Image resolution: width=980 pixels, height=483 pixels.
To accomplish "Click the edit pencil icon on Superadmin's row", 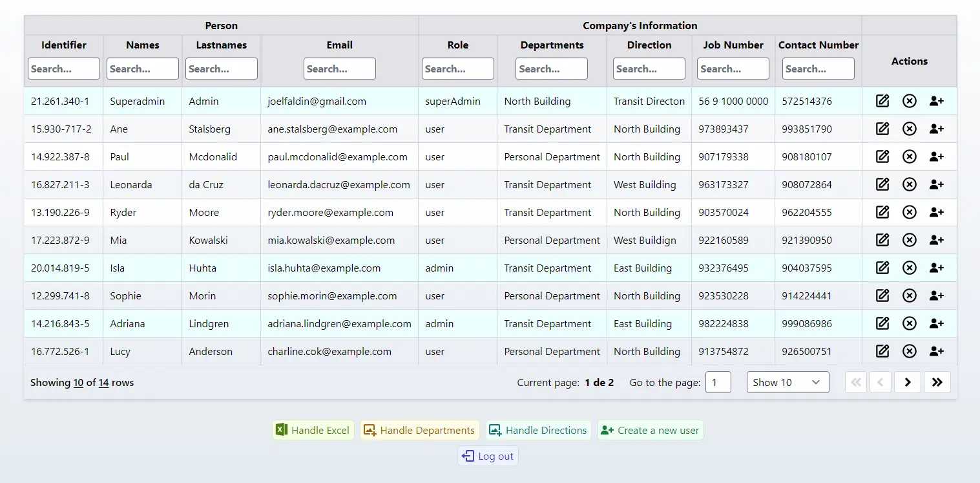I will 882,101.
